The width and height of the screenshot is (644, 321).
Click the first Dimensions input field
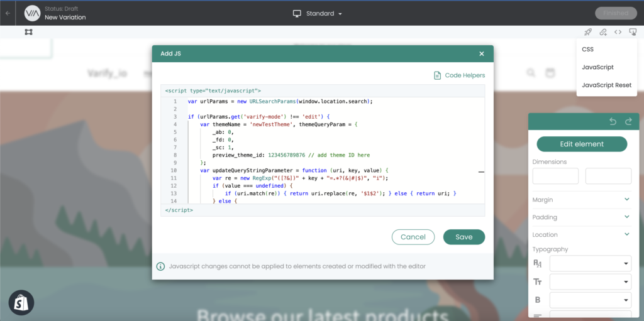(x=555, y=176)
